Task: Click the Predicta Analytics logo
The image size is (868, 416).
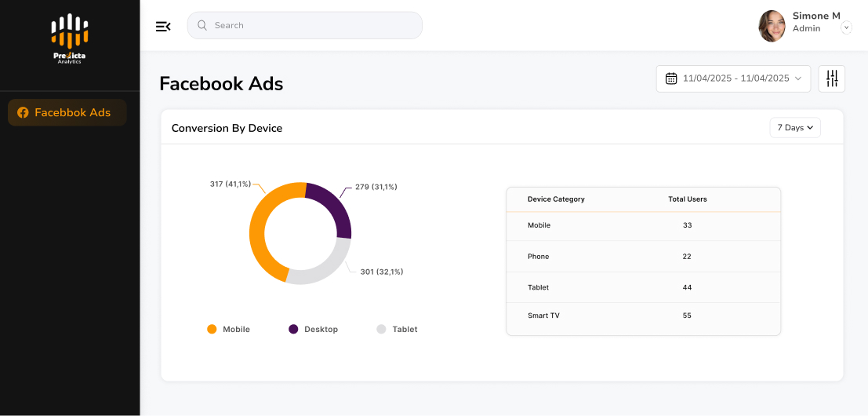Action: click(70, 38)
